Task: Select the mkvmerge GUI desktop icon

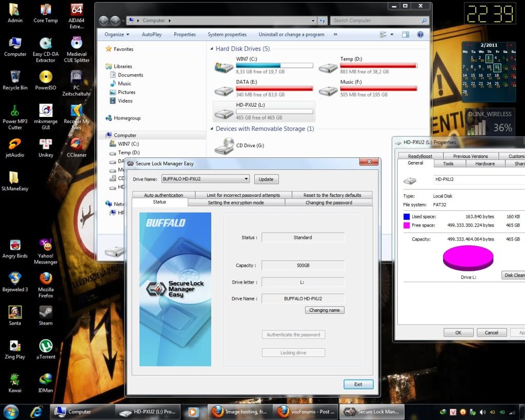Action: tap(46, 117)
